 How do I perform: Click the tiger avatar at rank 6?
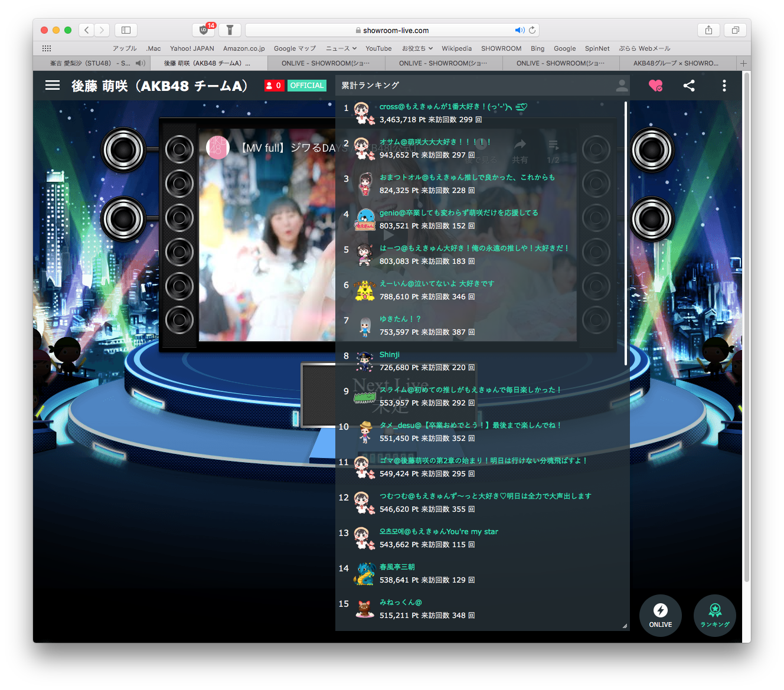pos(364,290)
